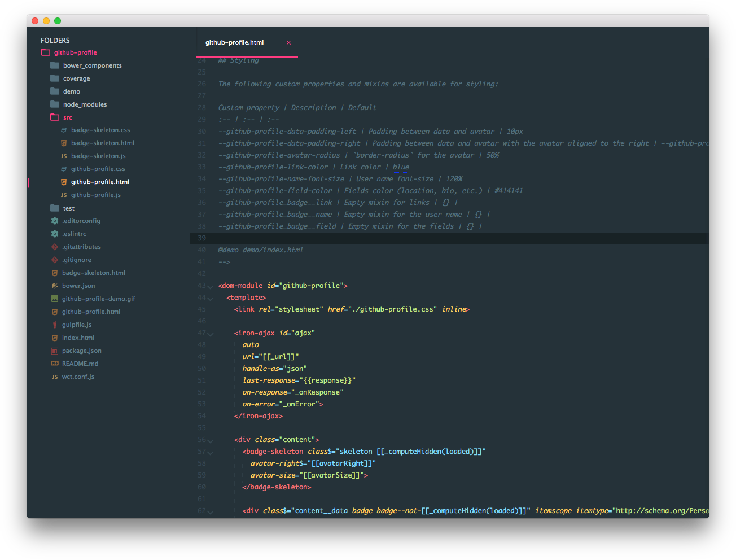
Task: Click the image icon beside github-profile-demo.gif
Action: (x=55, y=299)
